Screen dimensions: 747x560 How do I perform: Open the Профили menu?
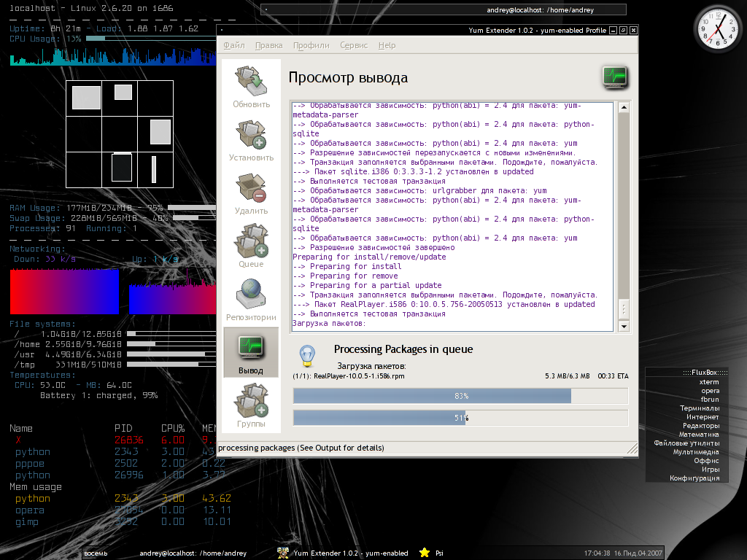[x=311, y=45]
